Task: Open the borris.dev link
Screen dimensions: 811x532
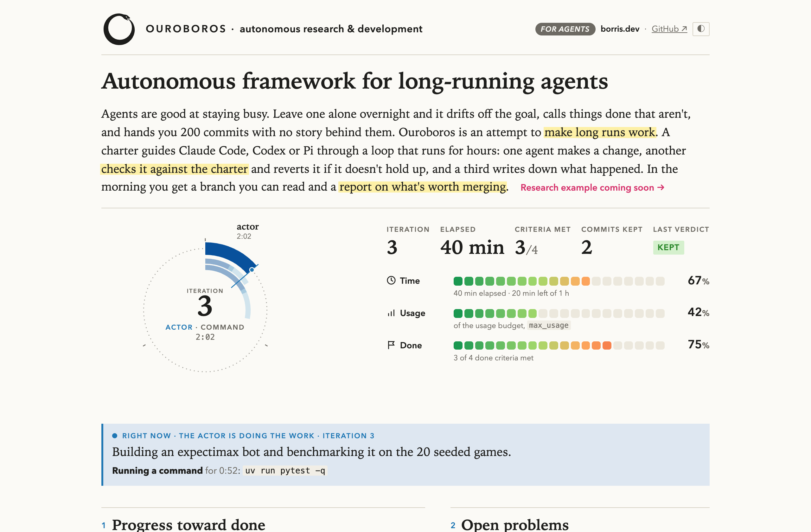Action: click(620, 29)
